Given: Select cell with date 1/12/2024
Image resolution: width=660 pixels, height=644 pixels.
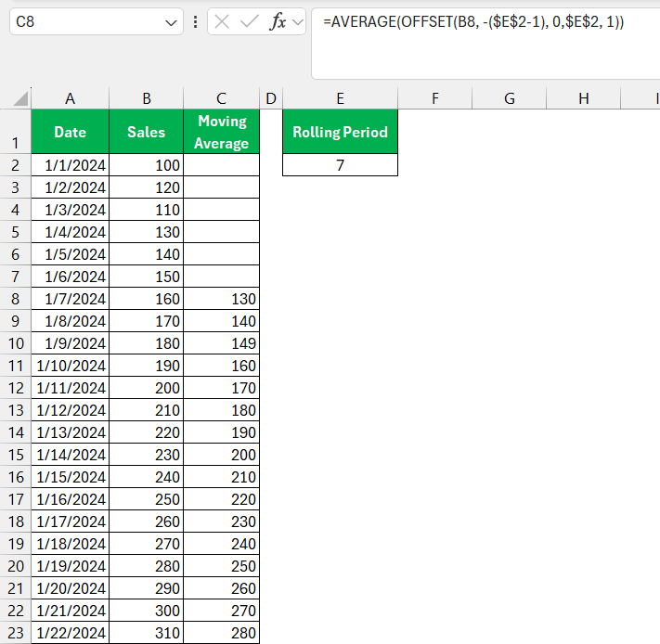Looking at the screenshot, I should point(70,410).
